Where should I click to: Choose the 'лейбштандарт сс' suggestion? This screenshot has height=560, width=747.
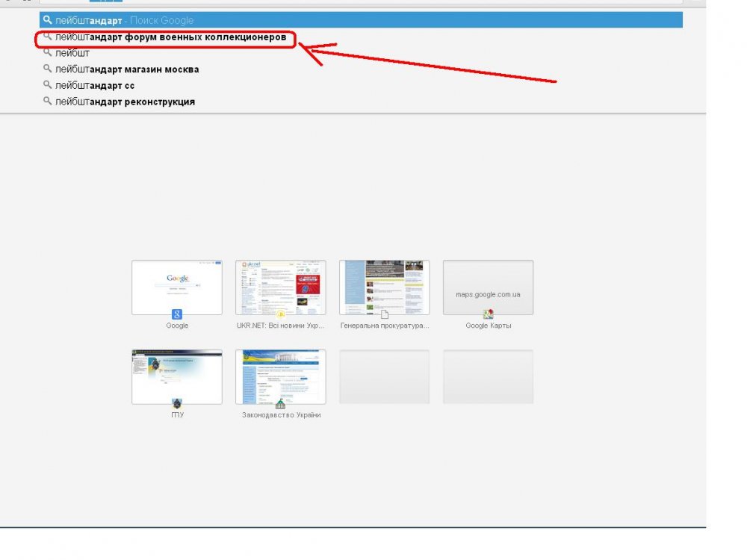[x=95, y=86]
